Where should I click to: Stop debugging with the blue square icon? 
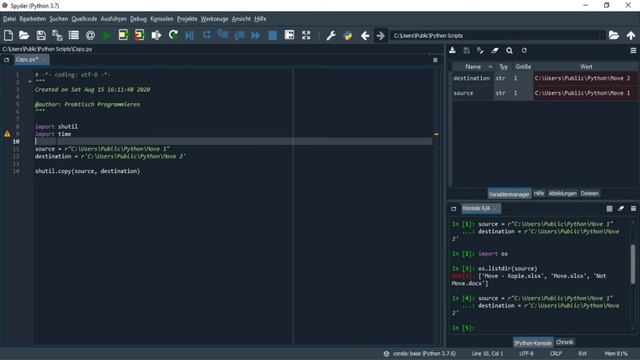pyautogui.click(x=273, y=36)
